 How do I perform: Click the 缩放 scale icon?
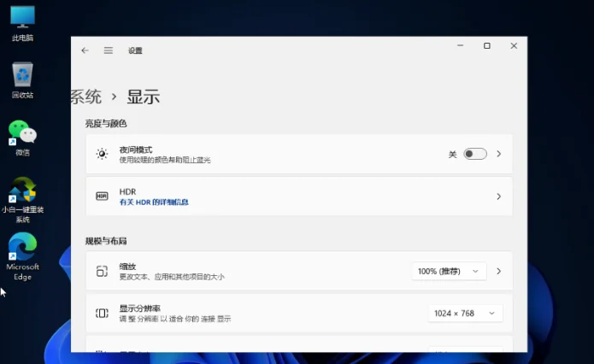coord(102,271)
